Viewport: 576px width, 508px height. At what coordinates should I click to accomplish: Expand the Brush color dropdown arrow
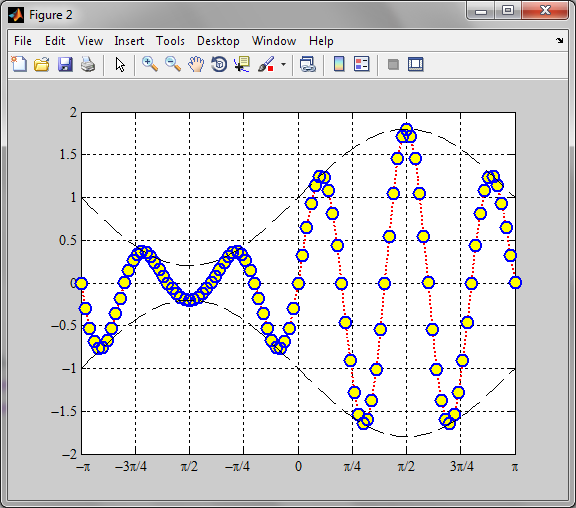[x=283, y=65]
